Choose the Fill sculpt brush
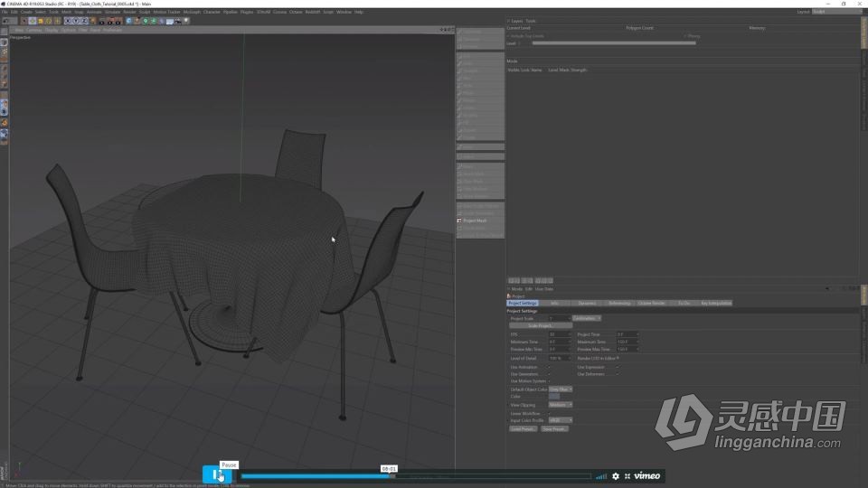This screenshot has height=488, width=868. click(480, 122)
